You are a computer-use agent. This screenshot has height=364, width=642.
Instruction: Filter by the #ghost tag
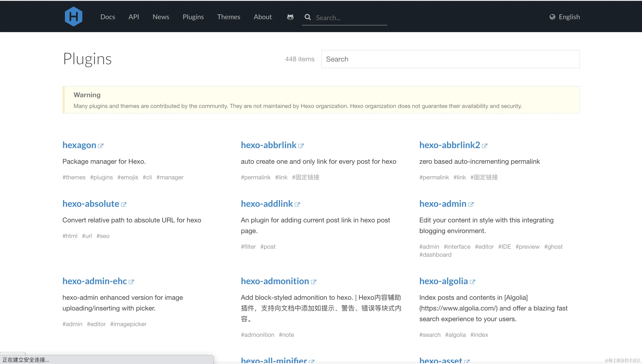pos(553,247)
